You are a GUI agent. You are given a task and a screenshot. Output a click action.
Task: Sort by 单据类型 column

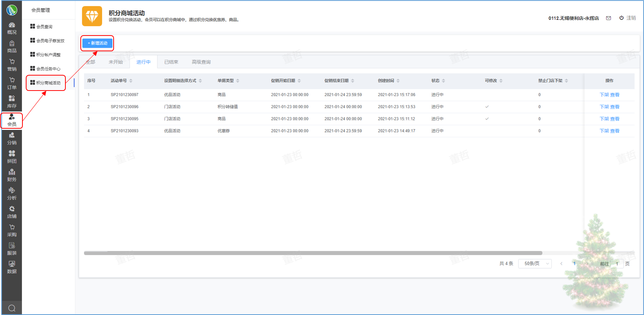click(x=238, y=81)
